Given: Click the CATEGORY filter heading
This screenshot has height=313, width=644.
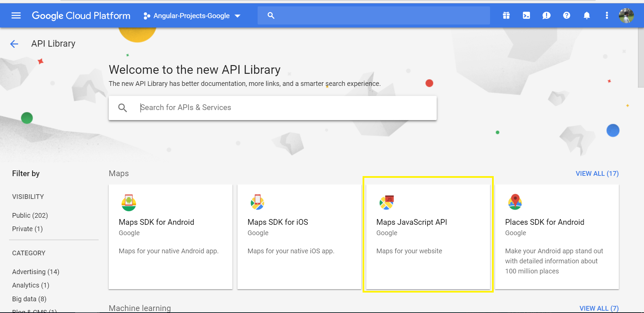Looking at the screenshot, I should point(29,253).
